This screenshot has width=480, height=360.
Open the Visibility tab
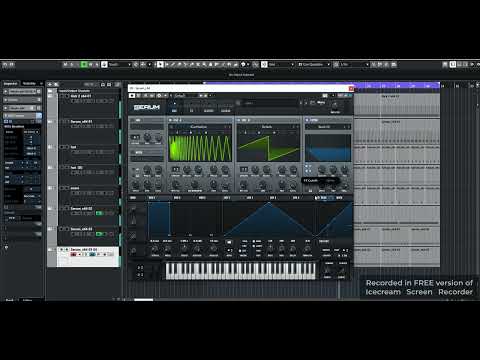click(29, 83)
